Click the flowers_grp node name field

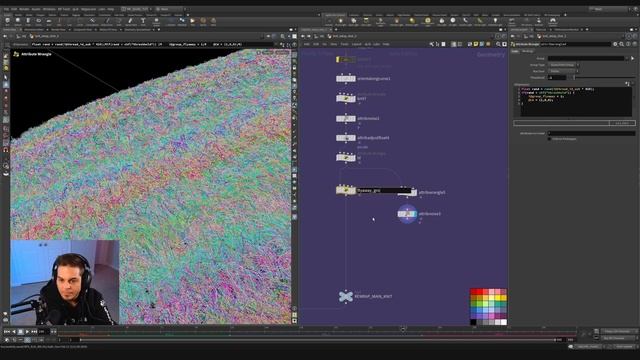coord(384,190)
